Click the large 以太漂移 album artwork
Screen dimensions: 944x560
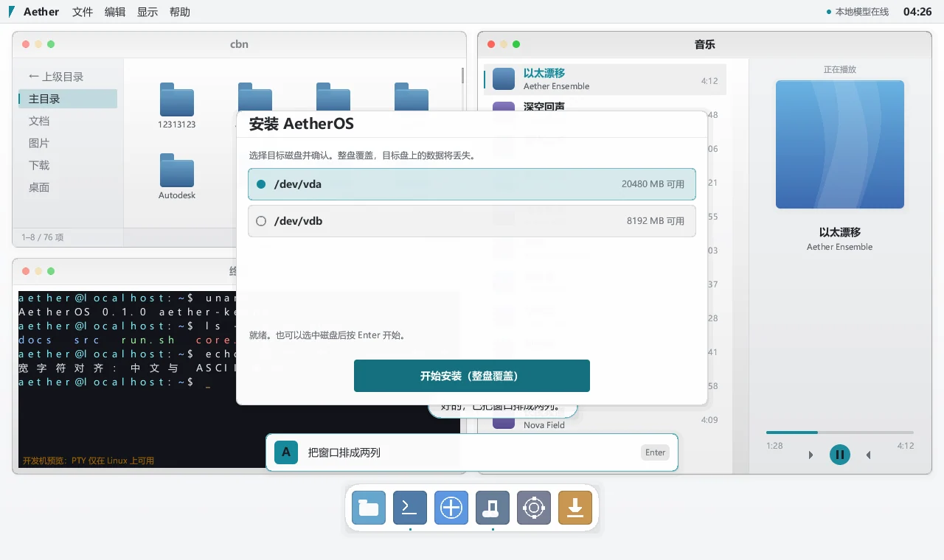(x=840, y=144)
